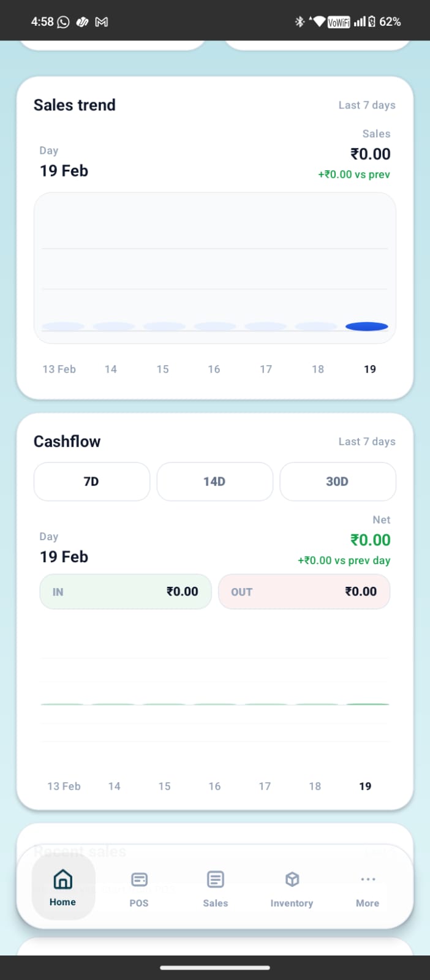
Task: Open the Cashflow Last 7 days selector
Action: pos(367,441)
